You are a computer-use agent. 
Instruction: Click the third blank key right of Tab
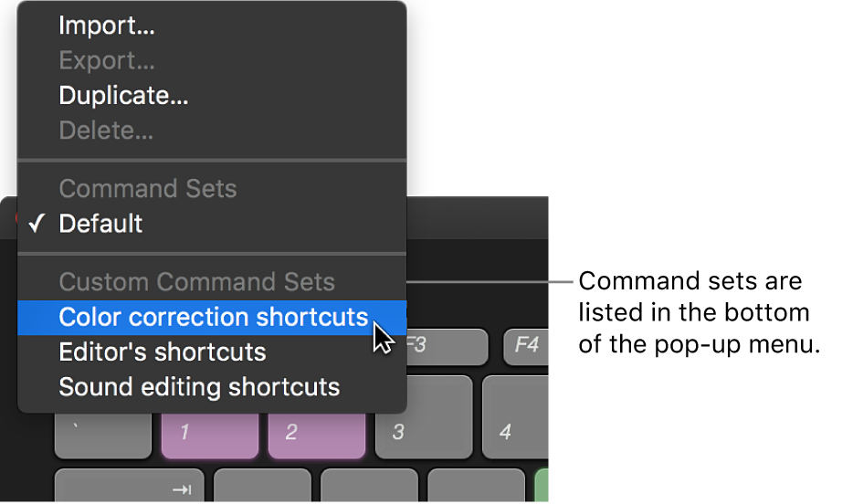pos(476,486)
